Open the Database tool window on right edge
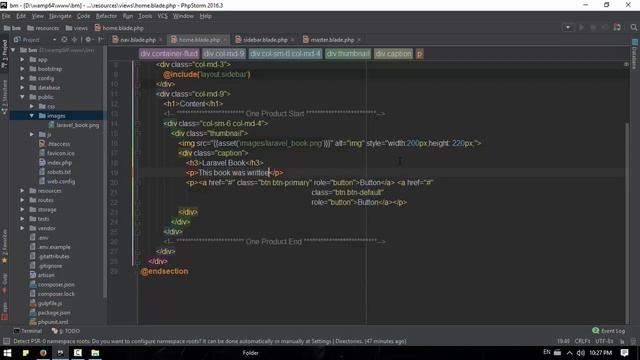 click(x=635, y=54)
